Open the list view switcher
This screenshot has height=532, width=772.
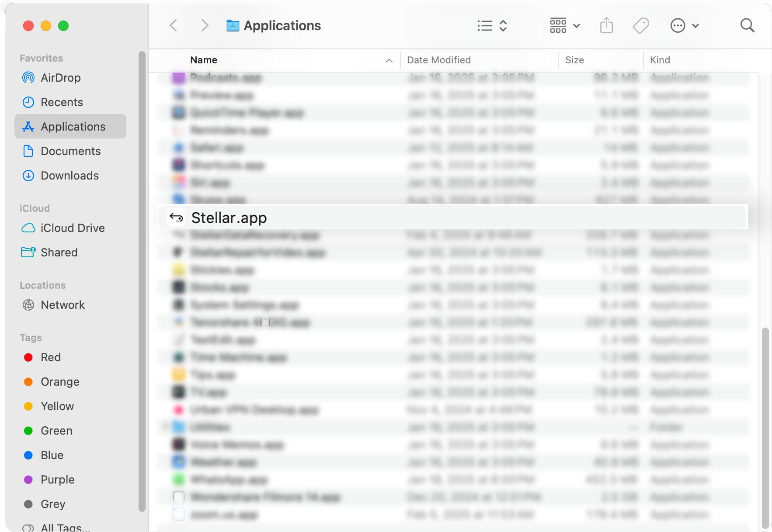(x=492, y=26)
